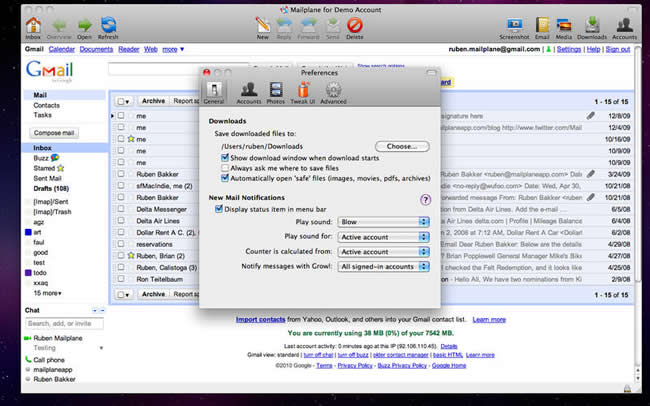Select the Photos preferences icon
Screen dimensions: 650x406
point(276,90)
